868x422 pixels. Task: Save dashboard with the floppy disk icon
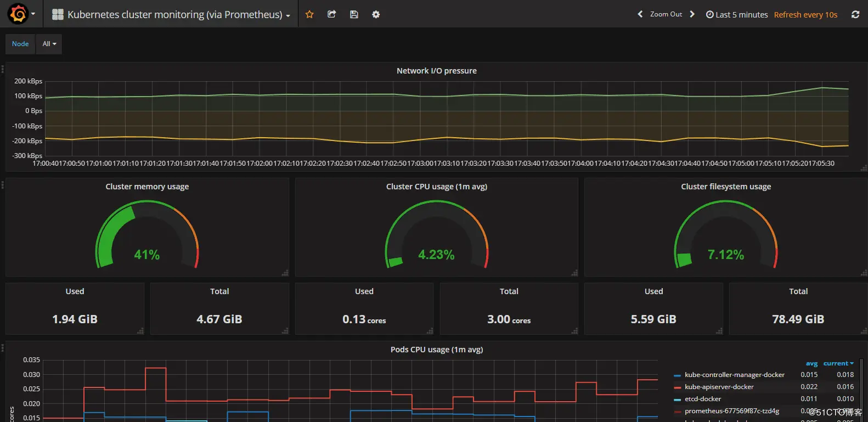tap(354, 14)
